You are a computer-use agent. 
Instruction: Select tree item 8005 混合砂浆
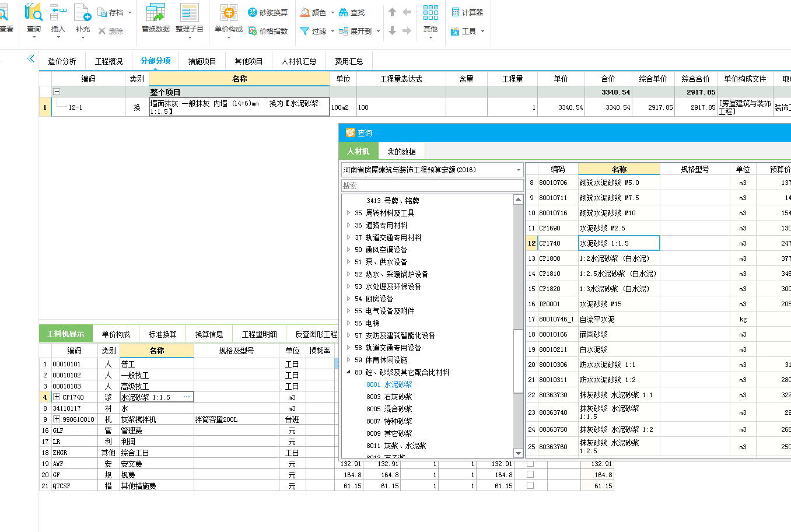tap(389, 409)
